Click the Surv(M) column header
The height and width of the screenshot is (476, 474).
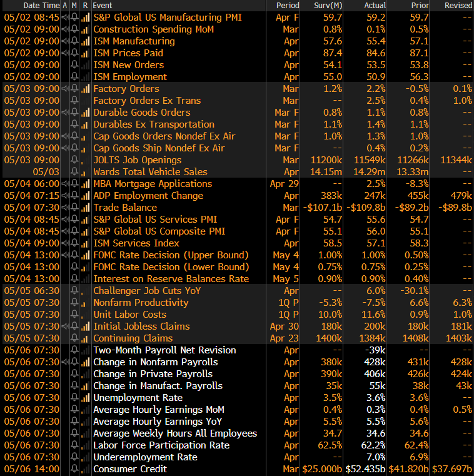pyautogui.click(x=328, y=5)
